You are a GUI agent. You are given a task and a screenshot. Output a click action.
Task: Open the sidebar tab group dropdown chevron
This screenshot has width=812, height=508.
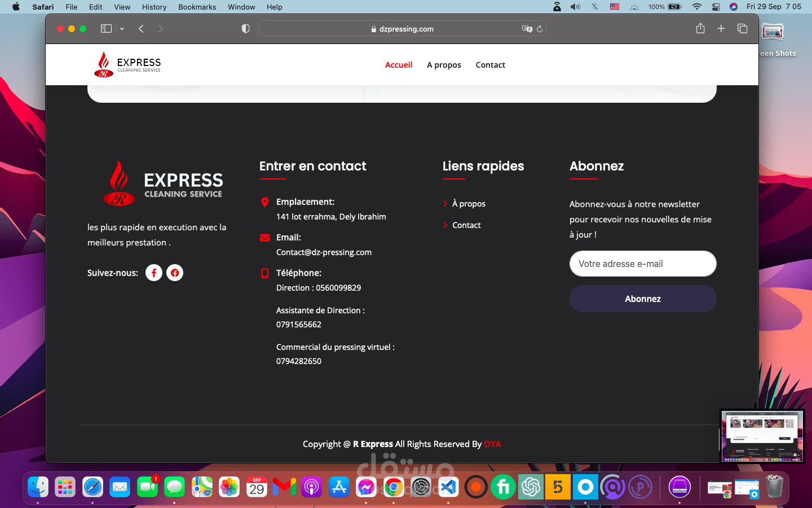[x=122, y=29]
